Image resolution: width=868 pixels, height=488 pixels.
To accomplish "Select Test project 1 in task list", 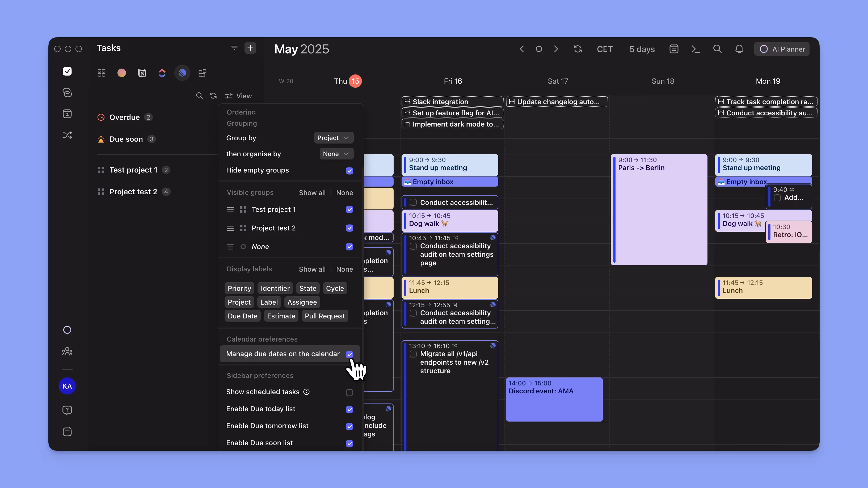I will pos(133,170).
